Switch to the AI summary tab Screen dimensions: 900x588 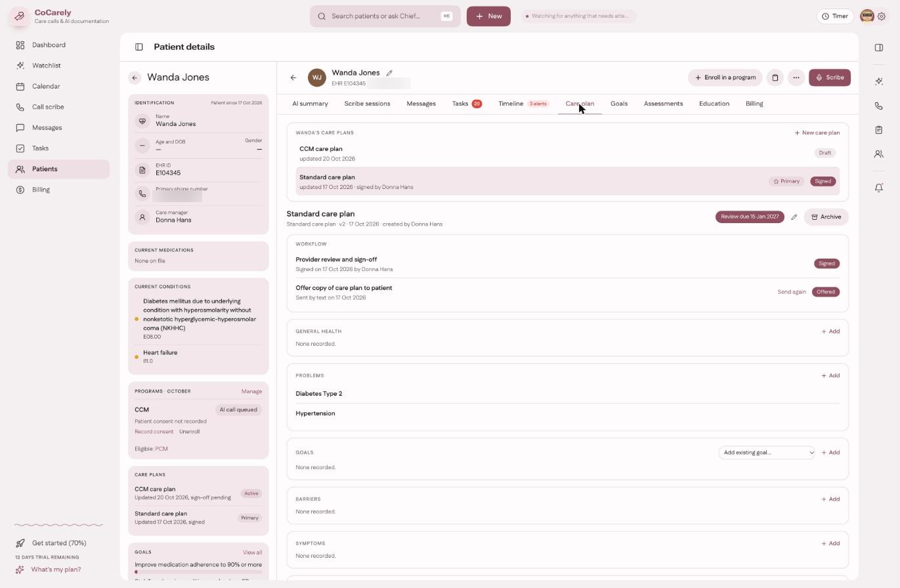310,104
